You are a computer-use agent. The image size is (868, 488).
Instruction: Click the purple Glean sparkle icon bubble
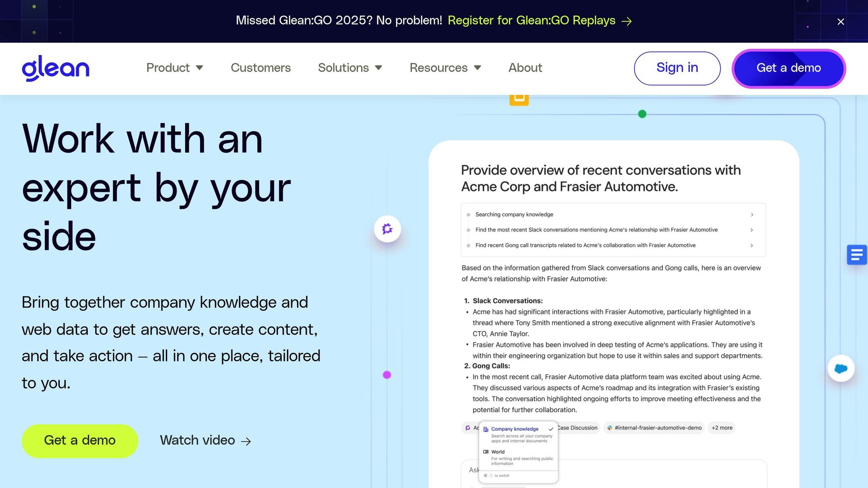click(387, 229)
